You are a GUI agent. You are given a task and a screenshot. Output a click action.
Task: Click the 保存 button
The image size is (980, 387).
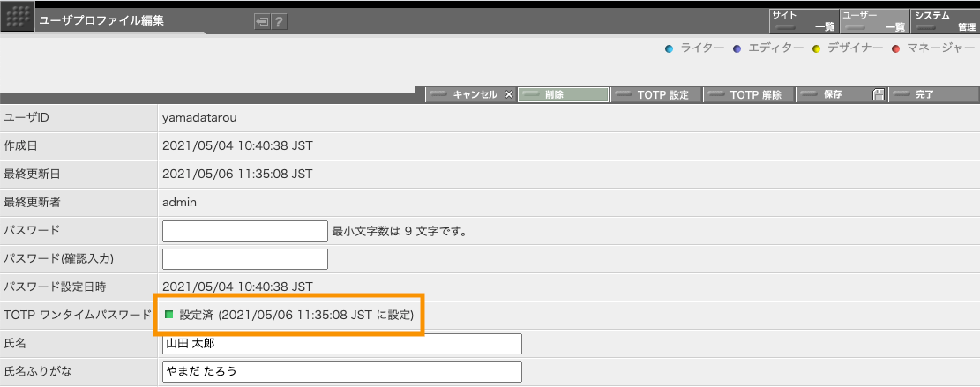point(841,95)
